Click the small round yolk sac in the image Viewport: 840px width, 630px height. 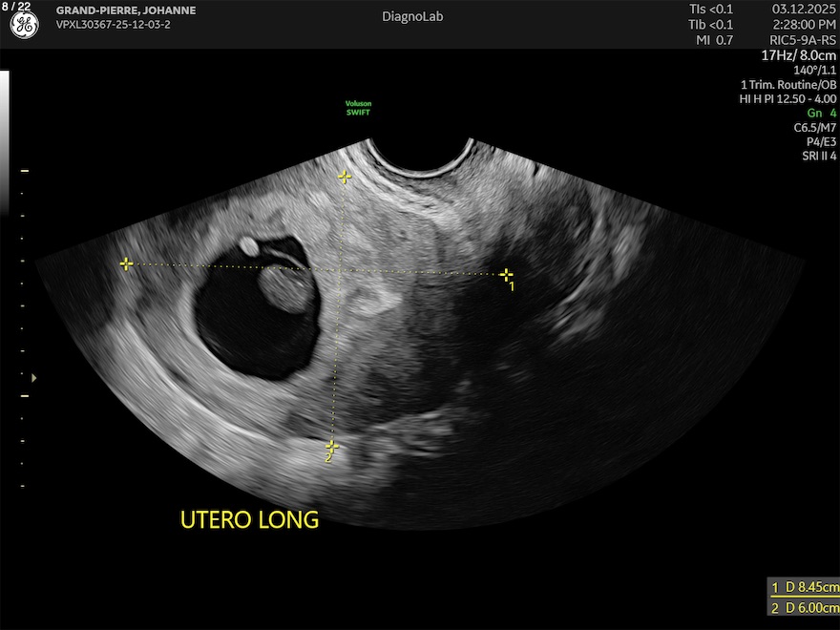click(x=249, y=246)
